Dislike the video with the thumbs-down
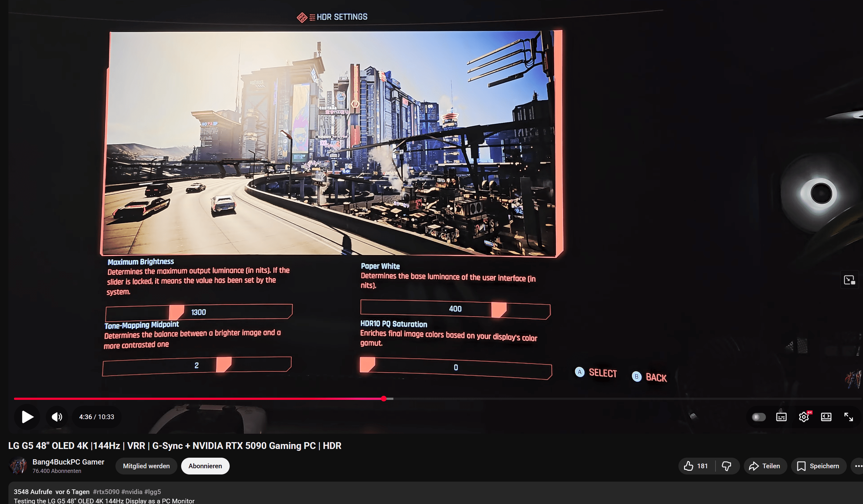This screenshot has width=863, height=504. point(726,466)
